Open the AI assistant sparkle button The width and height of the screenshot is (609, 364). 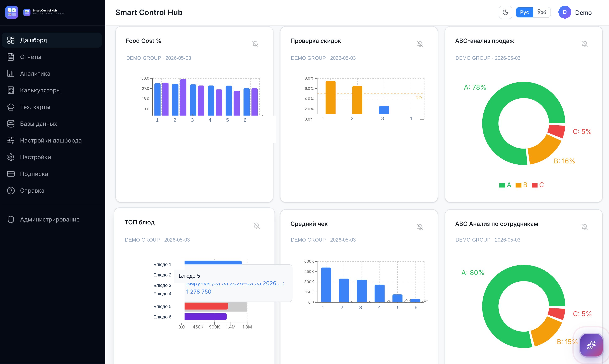click(591, 345)
